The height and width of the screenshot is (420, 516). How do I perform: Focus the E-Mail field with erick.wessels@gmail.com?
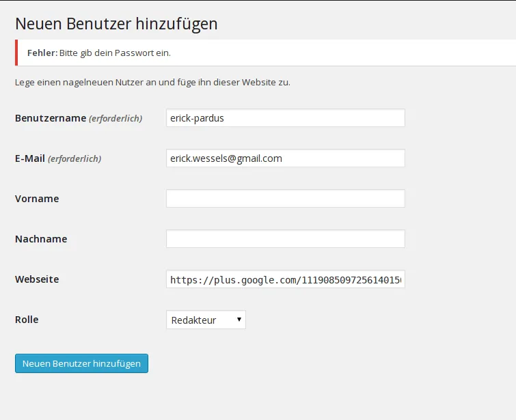tap(285, 158)
